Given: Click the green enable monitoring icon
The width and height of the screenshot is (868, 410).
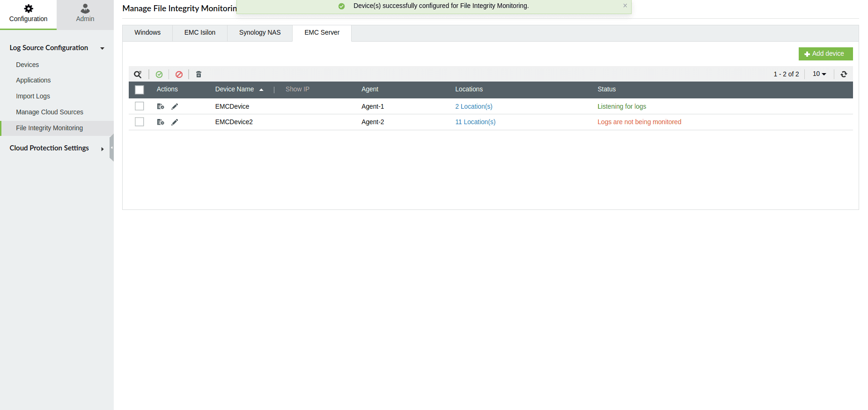Looking at the screenshot, I should [159, 75].
